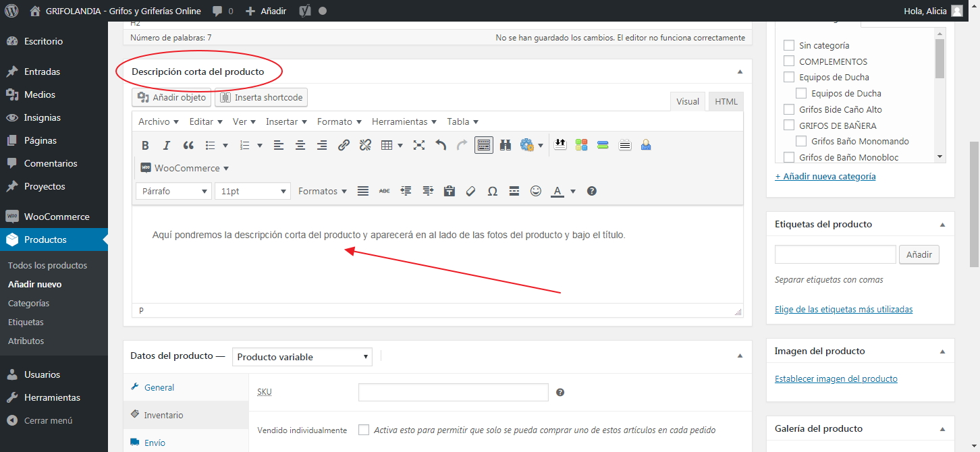Collapse the Descripción corta del producto panel
The height and width of the screenshot is (452, 980).
pos(740,72)
